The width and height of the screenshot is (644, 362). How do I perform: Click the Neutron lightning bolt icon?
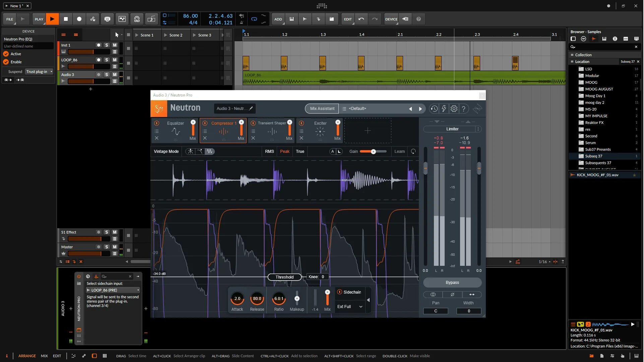point(444,109)
